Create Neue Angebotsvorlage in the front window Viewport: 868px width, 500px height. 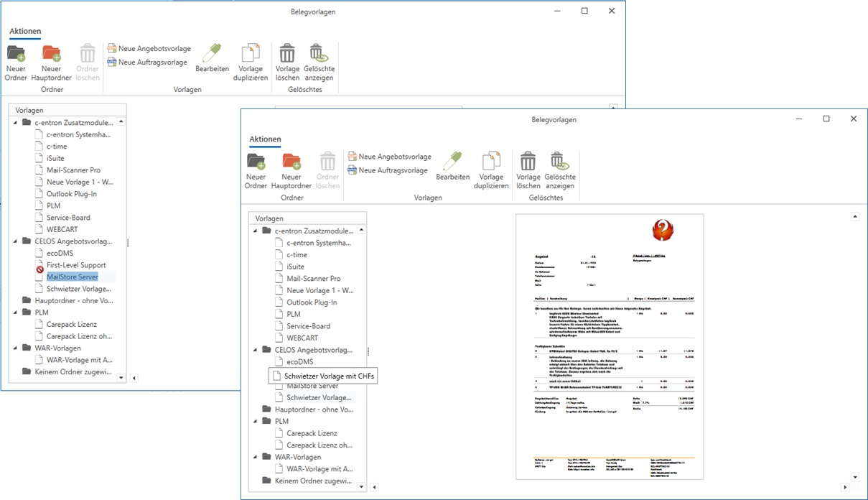pos(388,157)
